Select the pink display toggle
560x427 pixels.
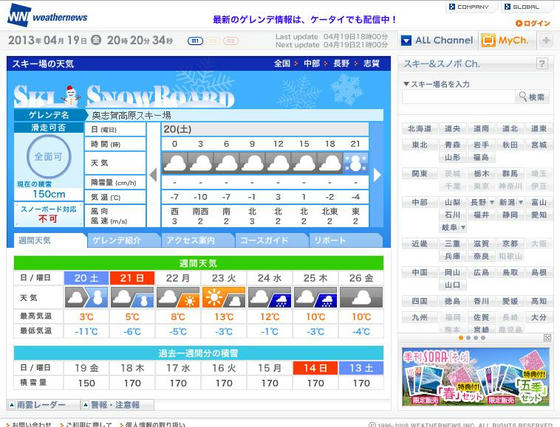(231, 41)
